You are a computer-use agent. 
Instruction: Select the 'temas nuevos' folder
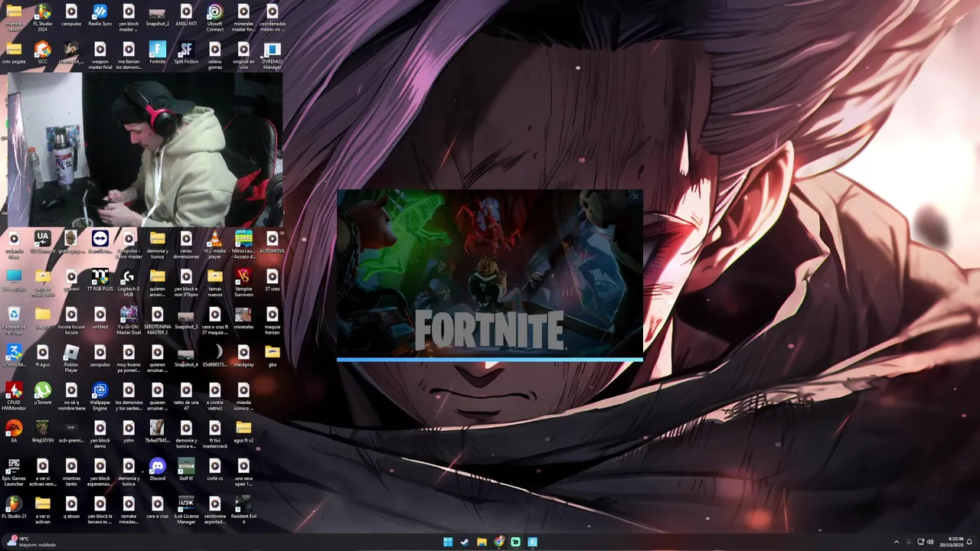(x=215, y=283)
